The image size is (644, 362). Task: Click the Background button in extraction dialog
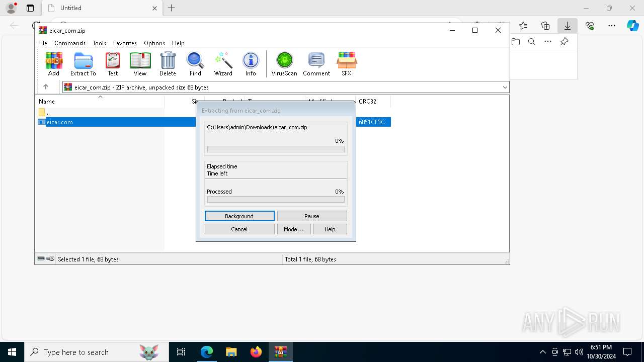coord(239,216)
